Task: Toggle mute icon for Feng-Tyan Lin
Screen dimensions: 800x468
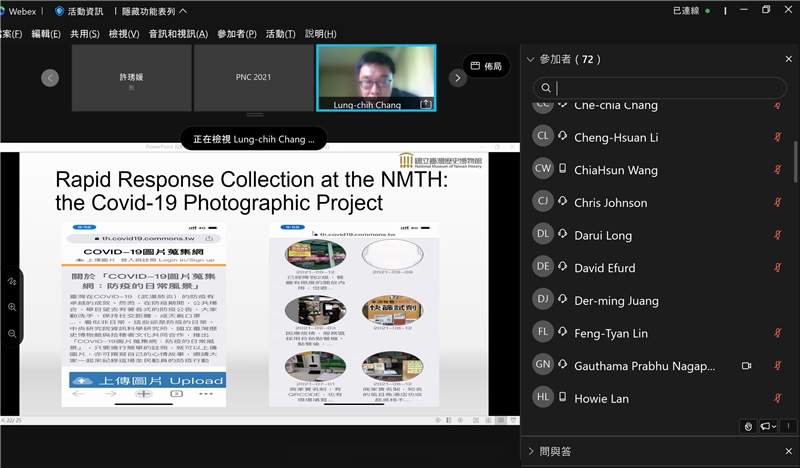Action: 778,333
